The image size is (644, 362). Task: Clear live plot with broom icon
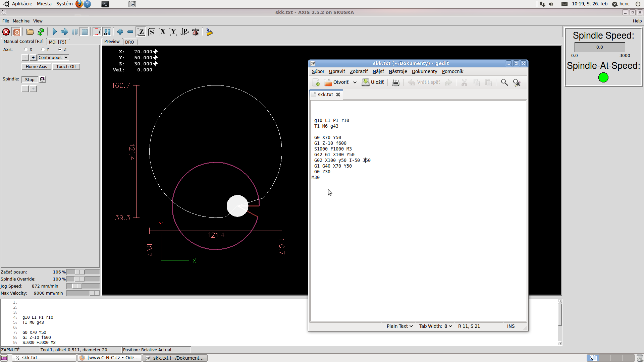(210, 32)
